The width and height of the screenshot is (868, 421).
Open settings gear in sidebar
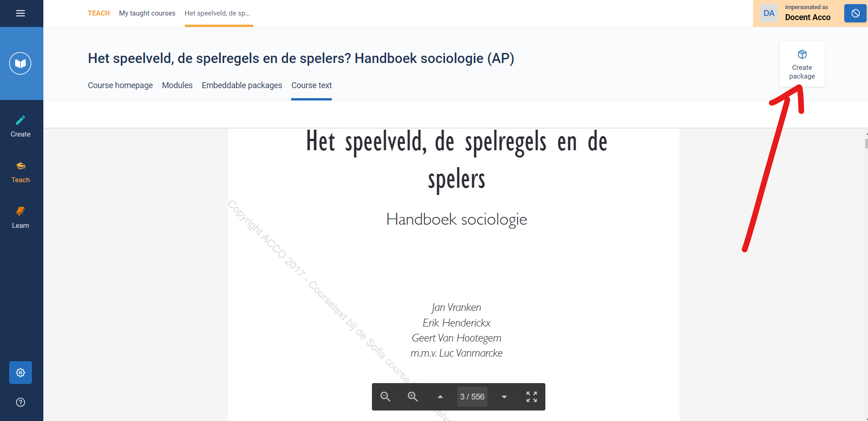coord(21,373)
